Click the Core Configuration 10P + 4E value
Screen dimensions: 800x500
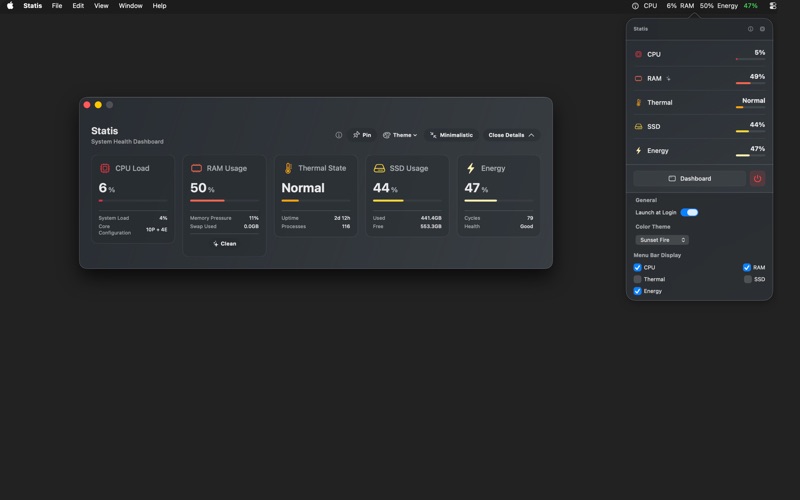(157, 230)
